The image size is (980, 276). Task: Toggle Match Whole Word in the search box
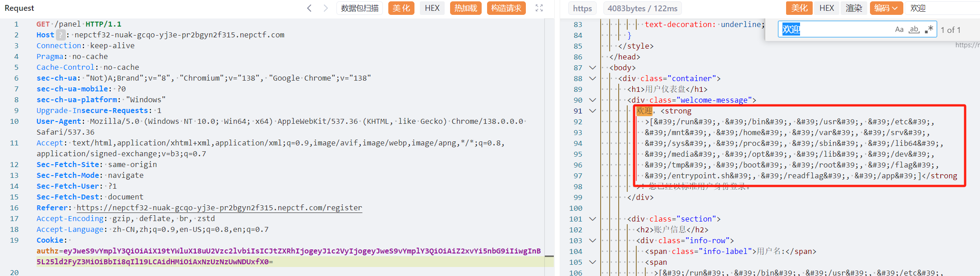pos(914,30)
